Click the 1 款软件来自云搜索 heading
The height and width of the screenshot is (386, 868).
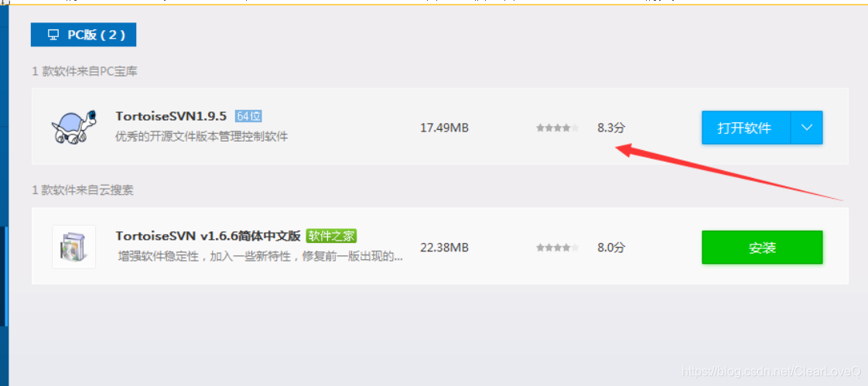pyautogui.click(x=83, y=190)
